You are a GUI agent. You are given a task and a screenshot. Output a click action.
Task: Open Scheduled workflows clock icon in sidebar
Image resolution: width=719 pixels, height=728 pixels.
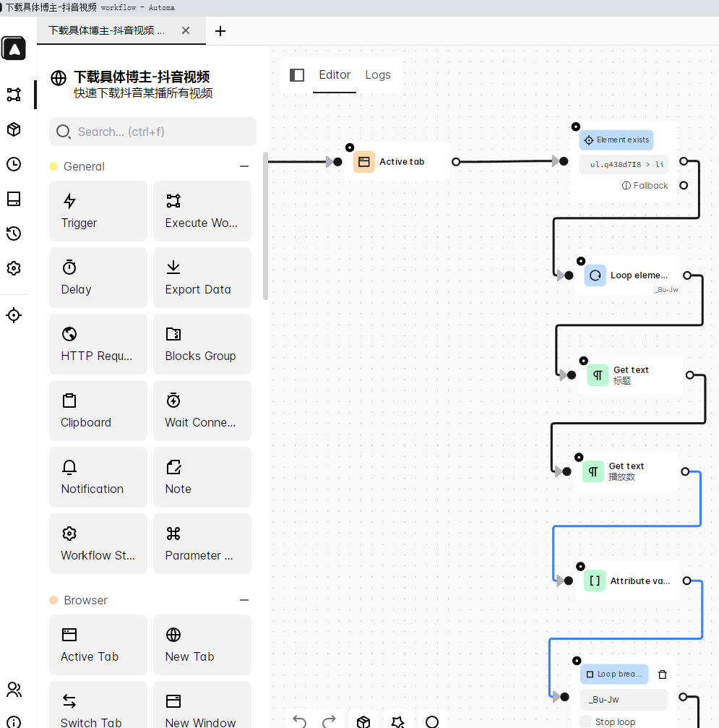click(14, 164)
